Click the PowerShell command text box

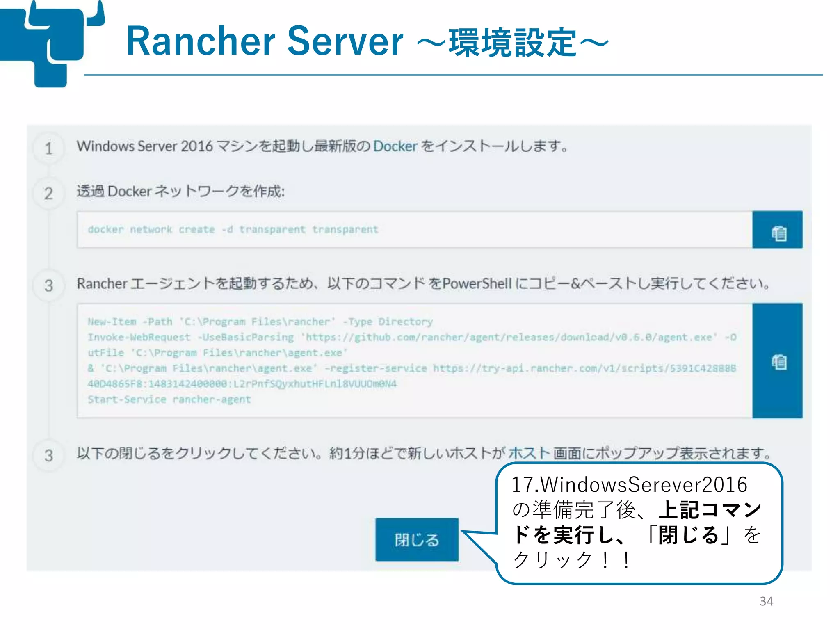[414, 361]
